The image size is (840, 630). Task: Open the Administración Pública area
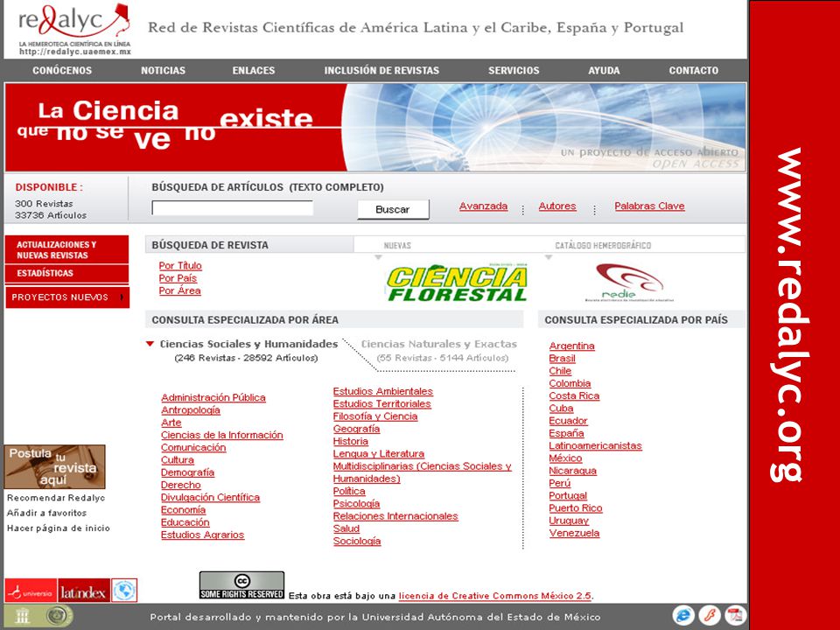213,397
